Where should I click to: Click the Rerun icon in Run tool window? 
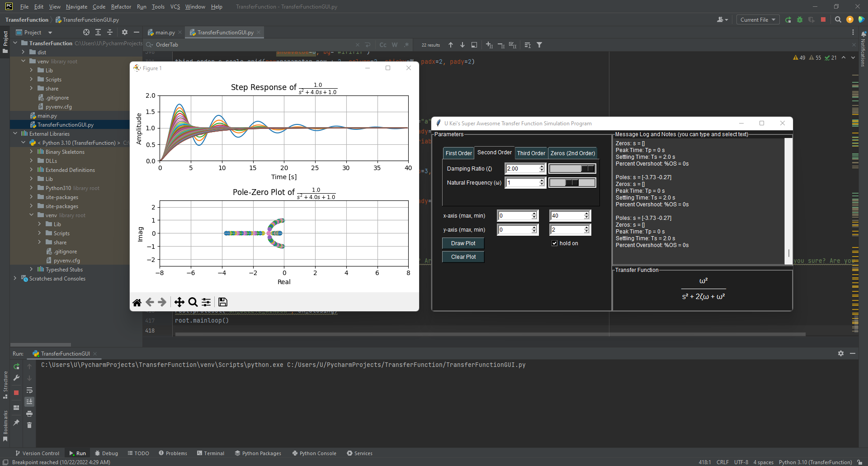coord(16,366)
